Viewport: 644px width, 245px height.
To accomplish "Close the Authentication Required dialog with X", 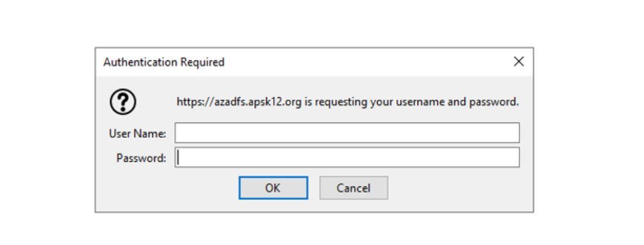I will tap(519, 62).
